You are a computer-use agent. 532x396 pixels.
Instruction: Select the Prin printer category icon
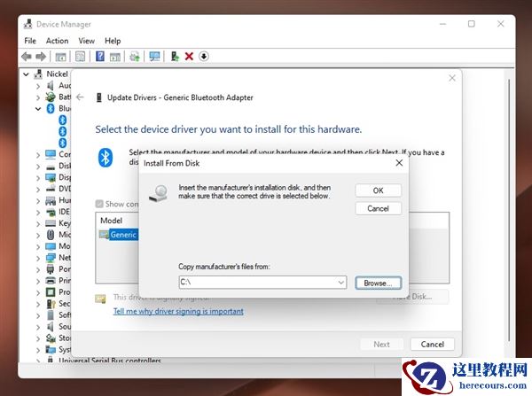tap(51, 281)
